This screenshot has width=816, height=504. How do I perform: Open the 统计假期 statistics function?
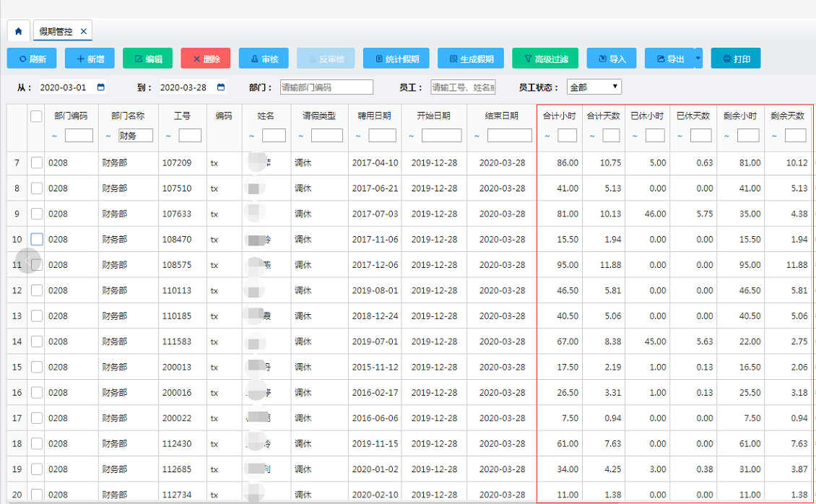point(396,58)
